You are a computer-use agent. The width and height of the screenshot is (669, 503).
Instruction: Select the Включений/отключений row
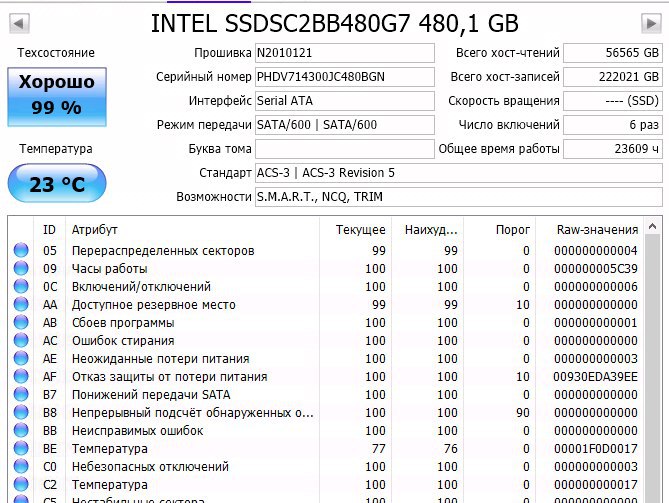coord(326,286)
